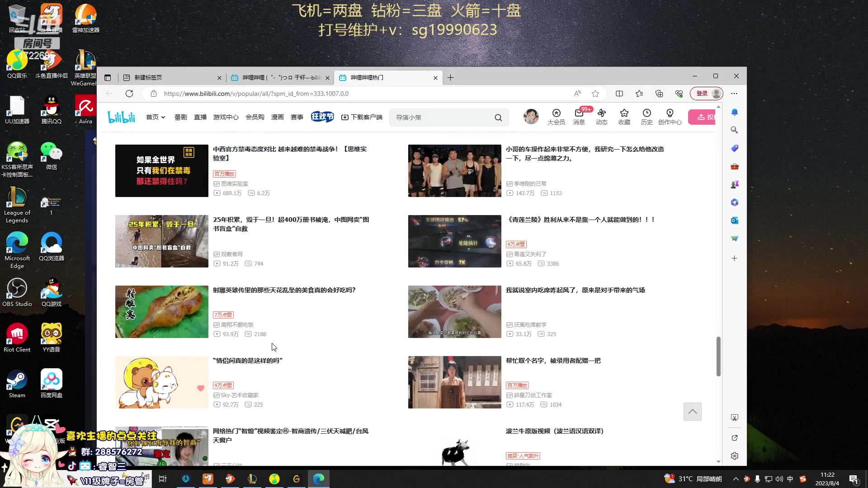Image resolution: width=868 pixels, height=488 pixels.
Task: Click the page vertical scrollbar thumb
Action: [x=718, y=356]
